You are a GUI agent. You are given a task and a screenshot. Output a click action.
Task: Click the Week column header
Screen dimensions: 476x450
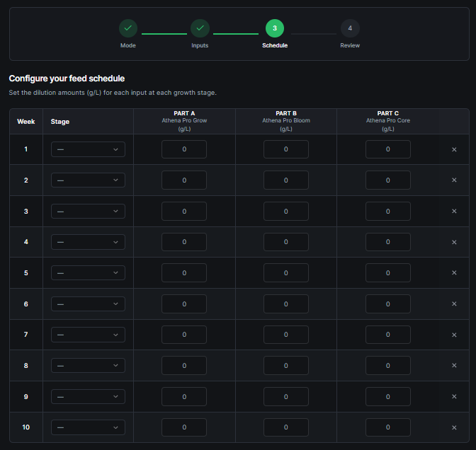coord(26,122)
